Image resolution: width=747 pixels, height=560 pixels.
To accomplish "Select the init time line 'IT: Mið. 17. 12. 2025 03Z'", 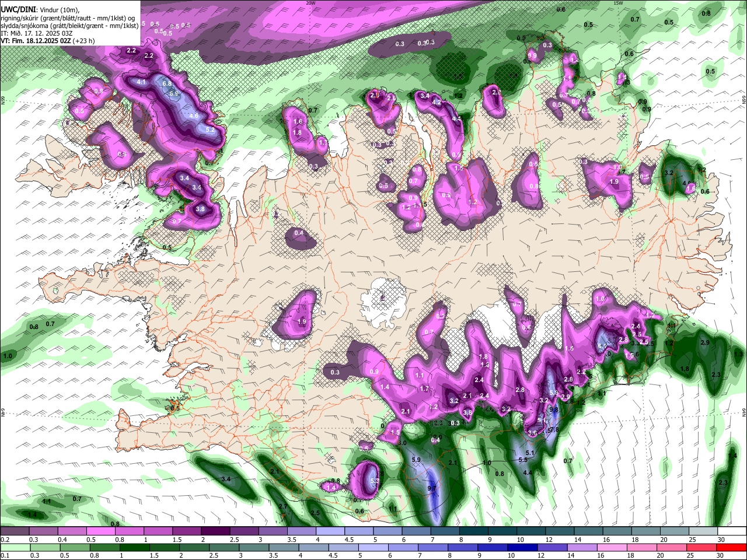I will point(36,33).
